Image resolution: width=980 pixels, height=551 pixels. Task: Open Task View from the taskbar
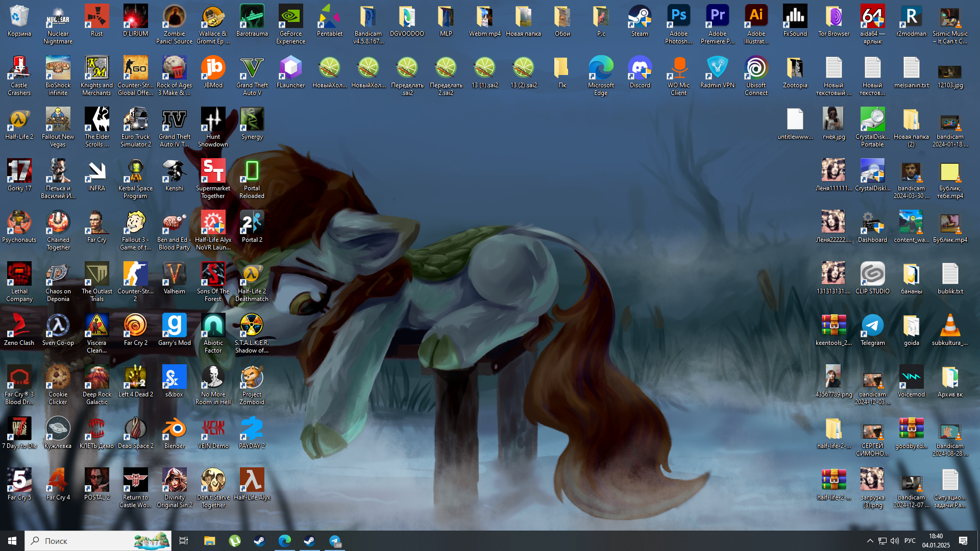click(184, 541)
